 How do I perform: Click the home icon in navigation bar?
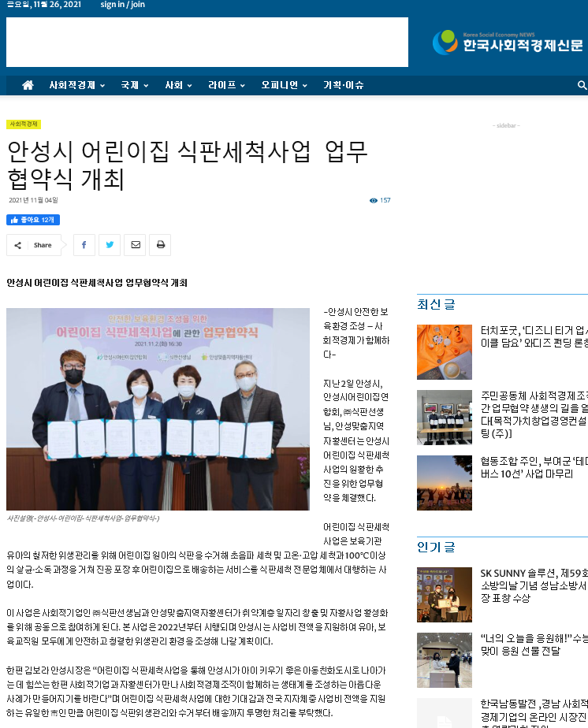tap(28, 85)
